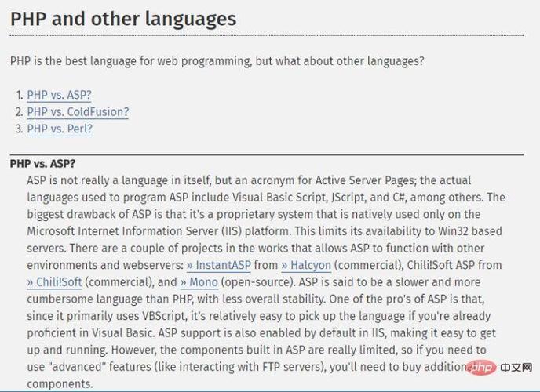Viewport: 540px width, 392px height.
Task: Open the "» Halcyon" link
Action: (x=306, y=265)
